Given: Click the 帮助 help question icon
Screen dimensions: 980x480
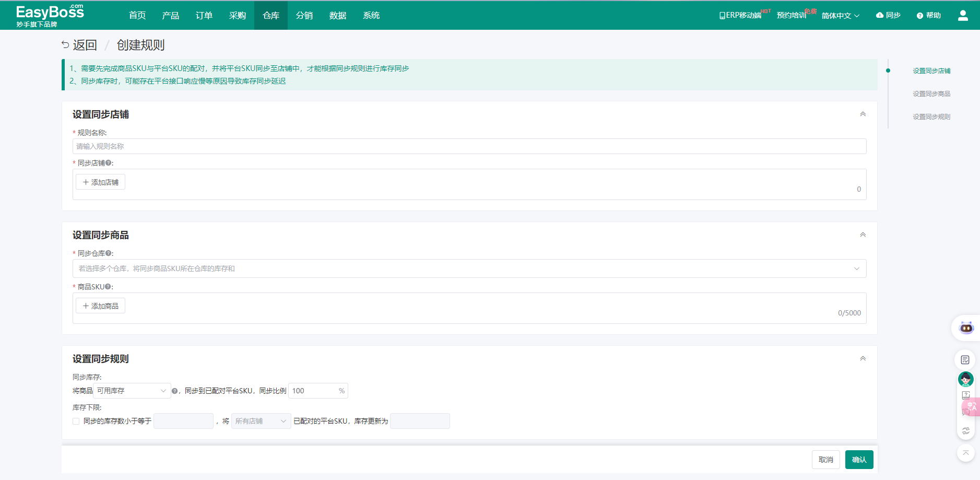Looking at the screenshot, I should [920, 16].
